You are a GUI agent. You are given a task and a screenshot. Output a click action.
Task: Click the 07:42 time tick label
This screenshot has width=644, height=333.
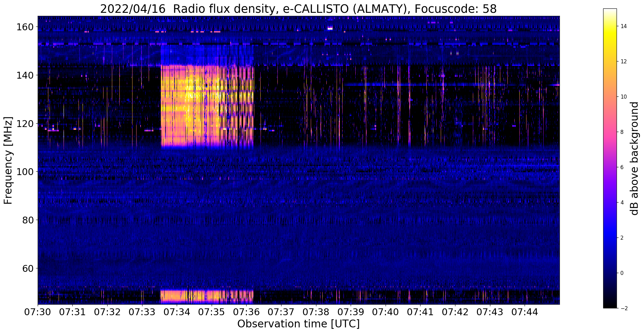[455, 312]
